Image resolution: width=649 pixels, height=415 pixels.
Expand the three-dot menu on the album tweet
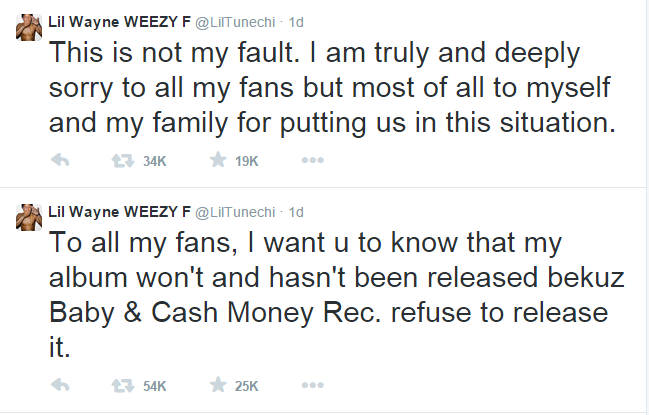click(x=312, y=385)
